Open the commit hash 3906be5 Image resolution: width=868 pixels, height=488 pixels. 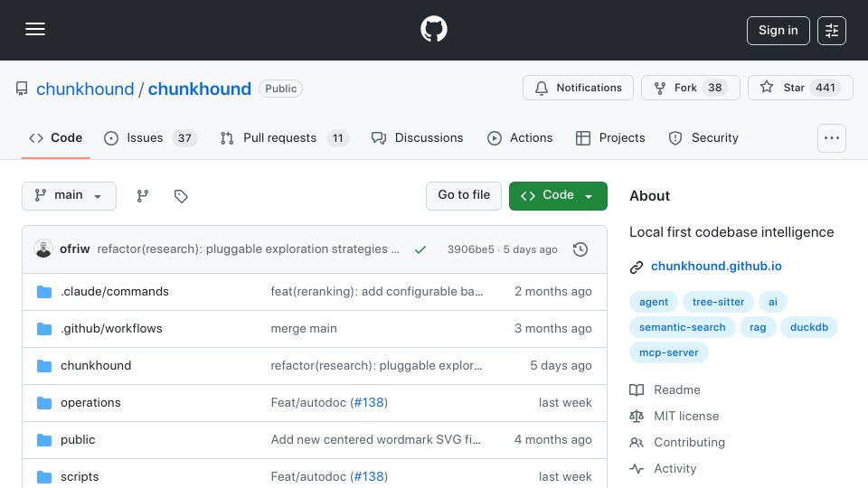tap(470, 249)
